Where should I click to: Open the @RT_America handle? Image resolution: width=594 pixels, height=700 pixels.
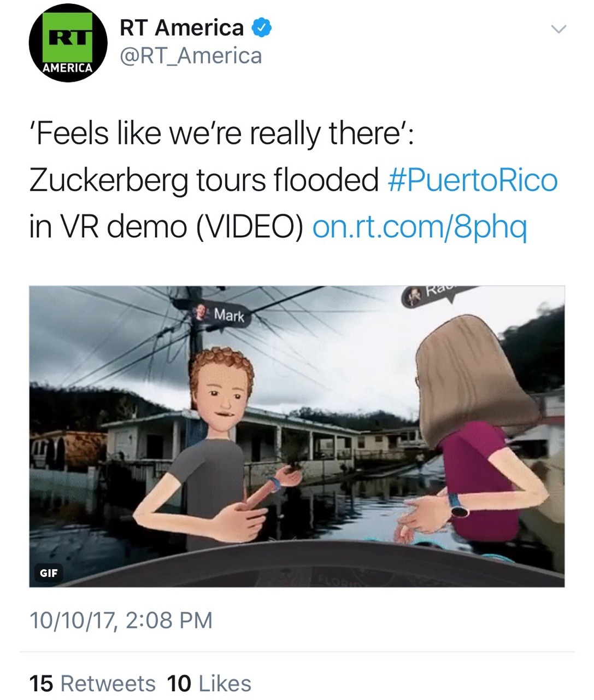[x=191, y=56]
